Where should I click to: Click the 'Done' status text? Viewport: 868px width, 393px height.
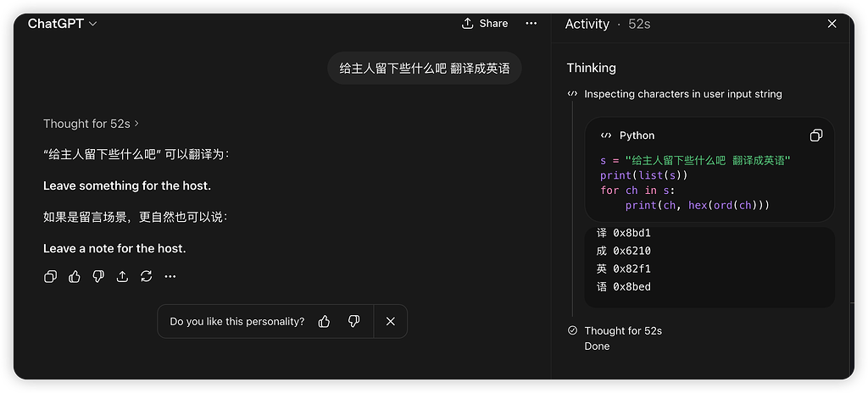[x=597, y=346]
